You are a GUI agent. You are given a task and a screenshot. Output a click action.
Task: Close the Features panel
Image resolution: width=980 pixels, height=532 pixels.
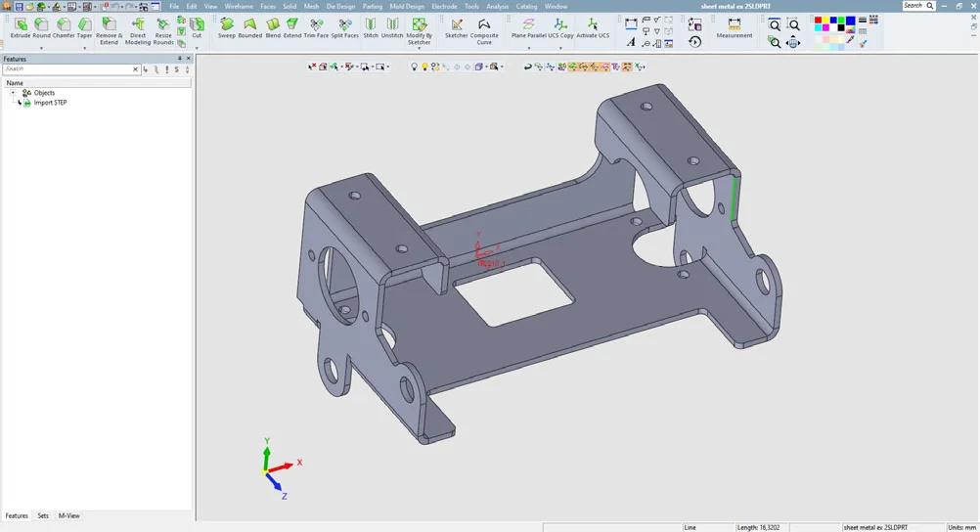188,59
